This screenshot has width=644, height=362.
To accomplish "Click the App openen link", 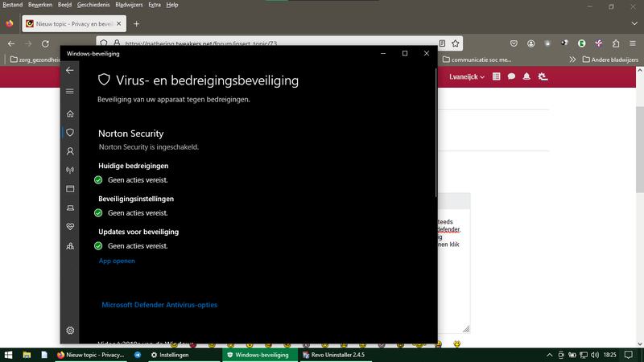I will click(x=117, y=261).
